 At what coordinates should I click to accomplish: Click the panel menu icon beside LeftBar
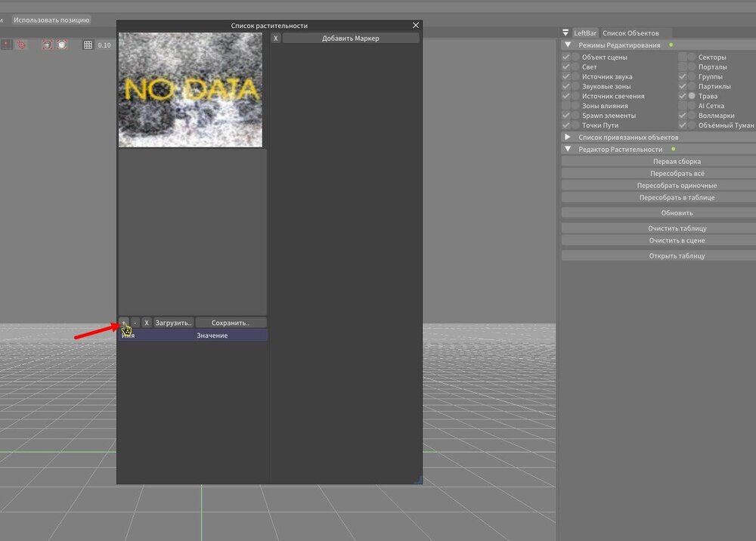565,33
